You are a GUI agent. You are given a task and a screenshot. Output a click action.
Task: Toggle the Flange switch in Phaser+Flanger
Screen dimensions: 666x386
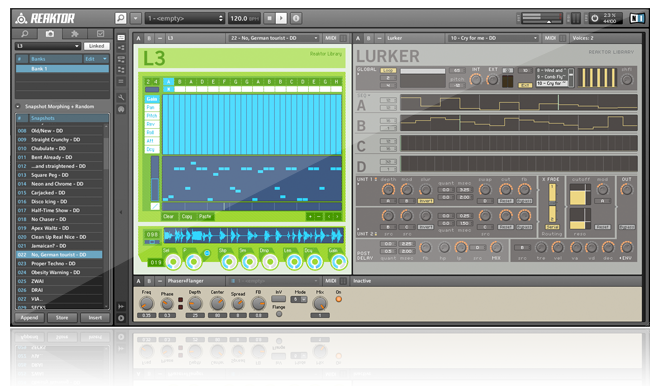[279, 314]
